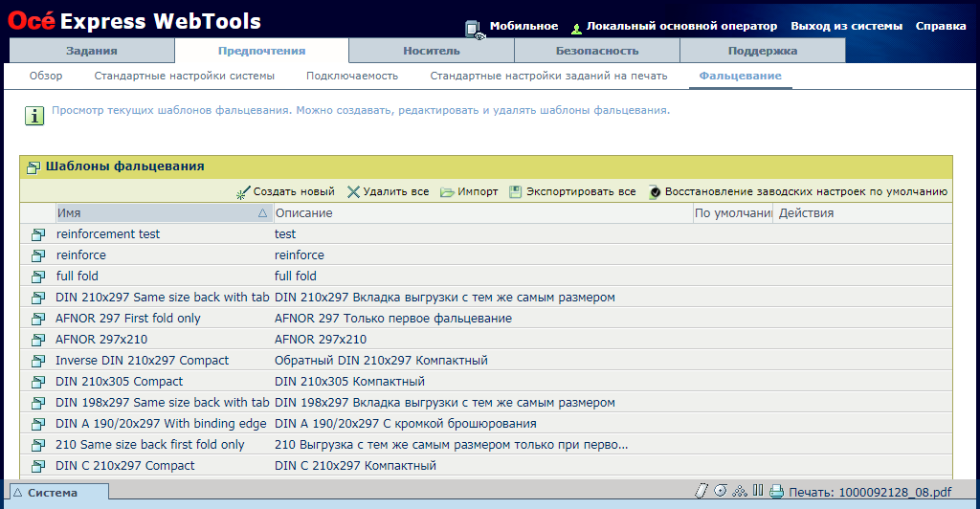Click the Inverse DIN 210x297 Compact icon
Screen dimensions: 980x509
(x=38, y=361)
